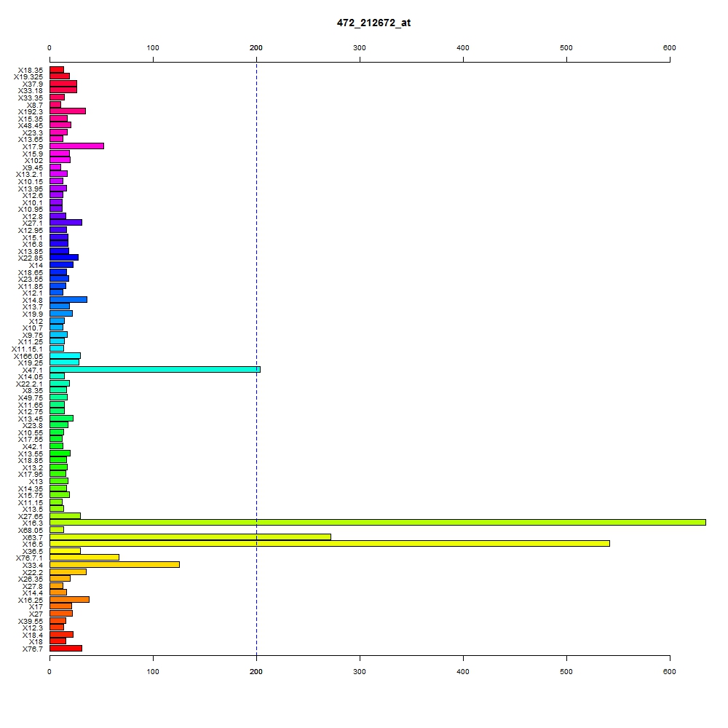
Task: Select the "X39.55" label
Action: 30,621
